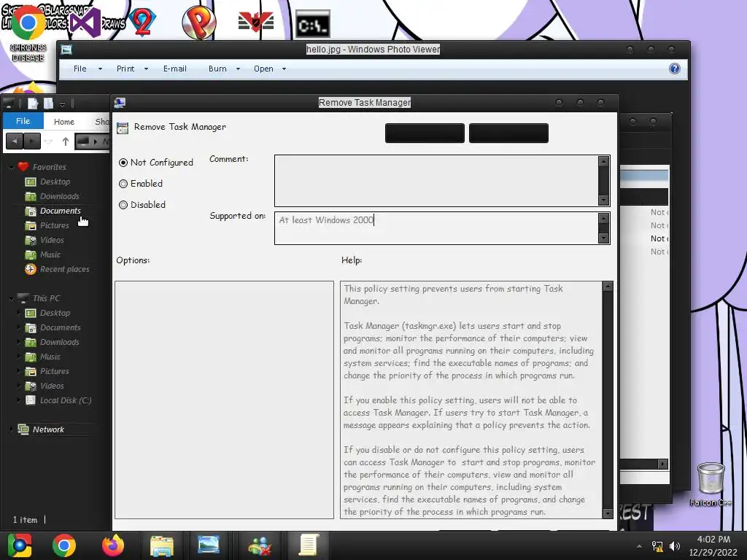Select Disabled radio button
Screen dimensions: 747x560
tap(123, 205)
